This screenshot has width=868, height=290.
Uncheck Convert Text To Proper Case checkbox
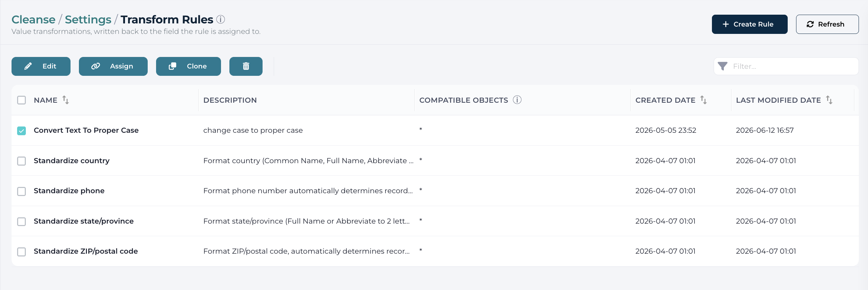click(22, 131)
